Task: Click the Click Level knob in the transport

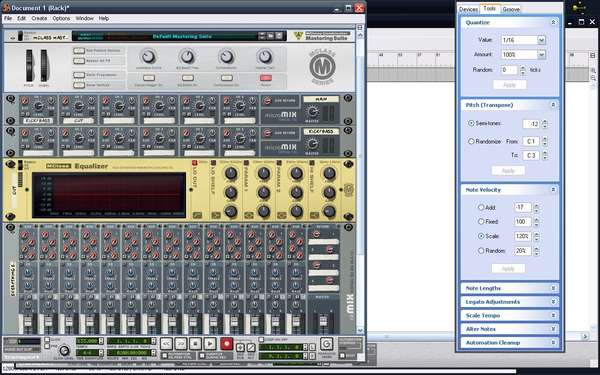Action: (x=64, y=351)
